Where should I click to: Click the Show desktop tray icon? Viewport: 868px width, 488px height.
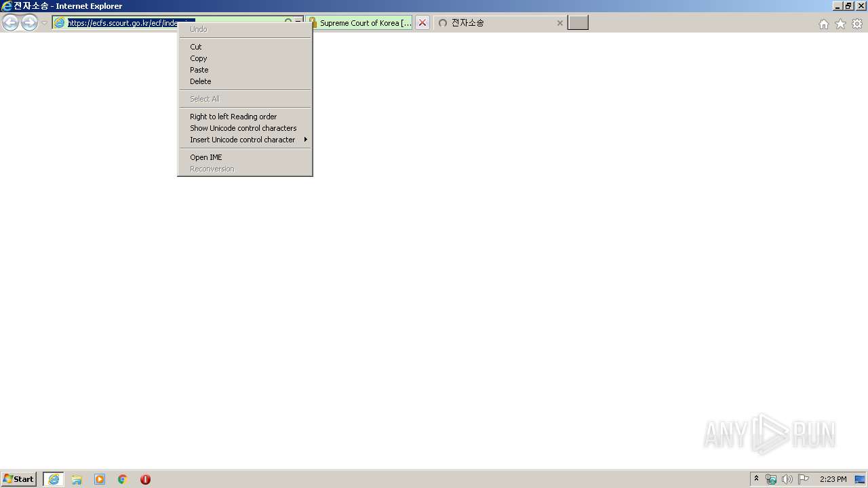pyautogui.click(x=860, y=479)
